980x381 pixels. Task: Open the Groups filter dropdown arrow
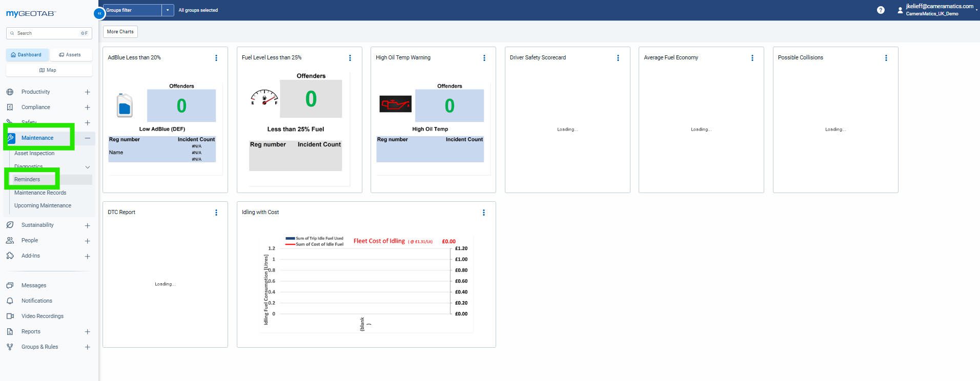(x=168, y=10)
